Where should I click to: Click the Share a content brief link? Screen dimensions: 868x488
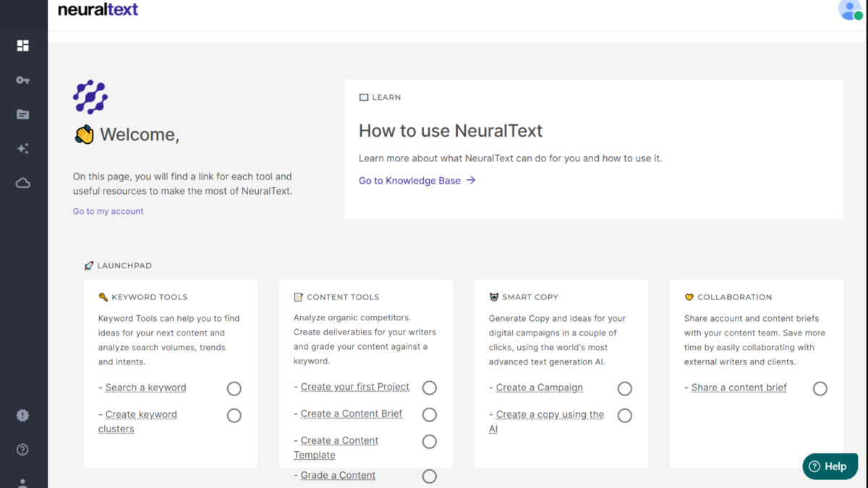pos(739,388)
